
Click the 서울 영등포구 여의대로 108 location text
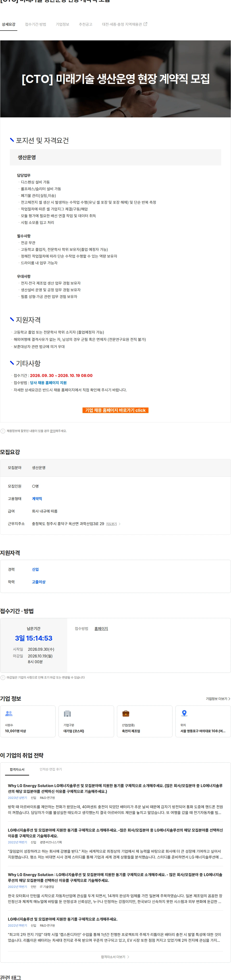coord(203,731)
